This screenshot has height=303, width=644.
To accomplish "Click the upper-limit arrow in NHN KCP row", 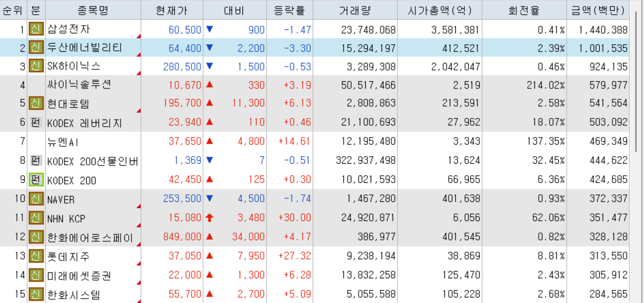I will tap(210, 218).
